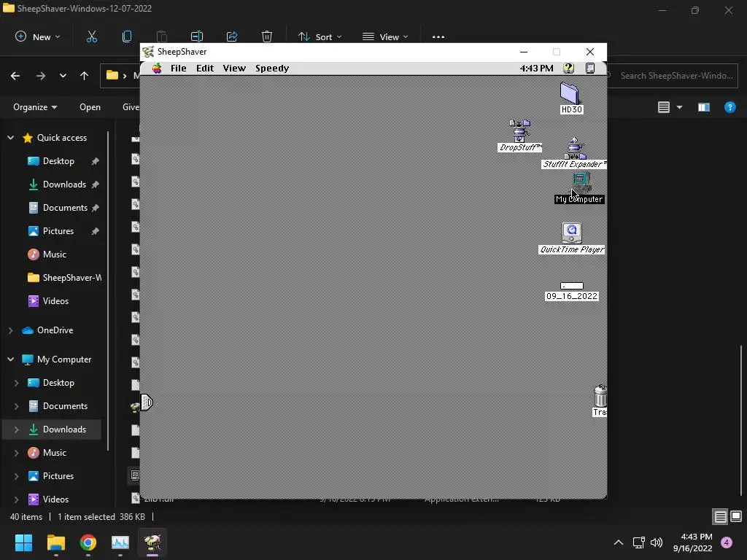This screenshot has width=747, height=560.
Task: Open the See more ellipsis menu
Action: [438, 36]
